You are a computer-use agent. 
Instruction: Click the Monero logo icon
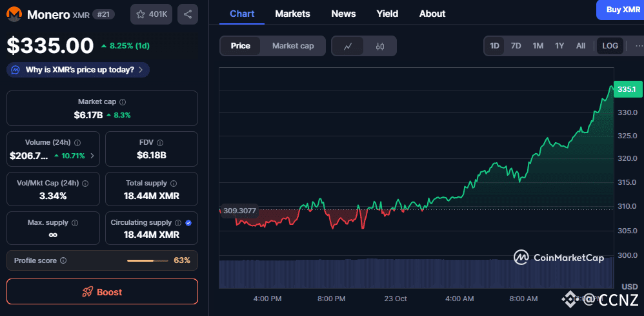14,14
